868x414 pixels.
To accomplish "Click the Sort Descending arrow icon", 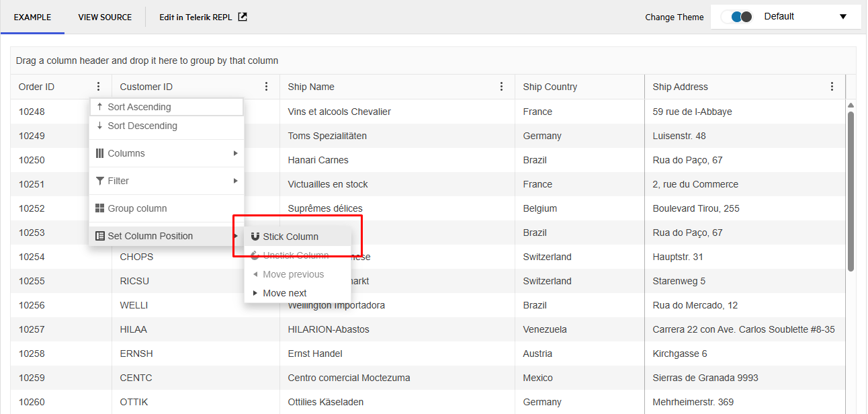I will click(x=99, y=126).
